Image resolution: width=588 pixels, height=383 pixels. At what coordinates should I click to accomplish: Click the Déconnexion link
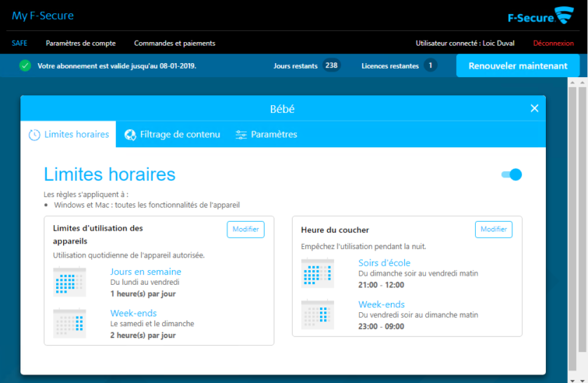coord(554,43)
